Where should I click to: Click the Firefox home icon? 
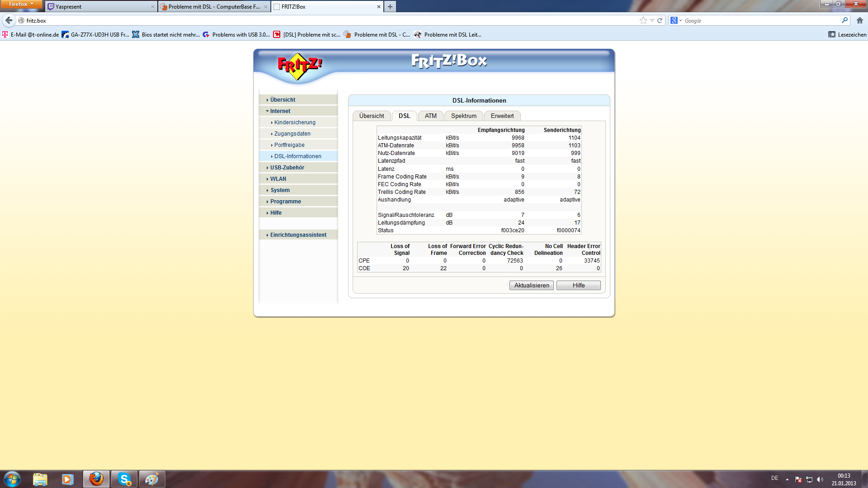859,20
